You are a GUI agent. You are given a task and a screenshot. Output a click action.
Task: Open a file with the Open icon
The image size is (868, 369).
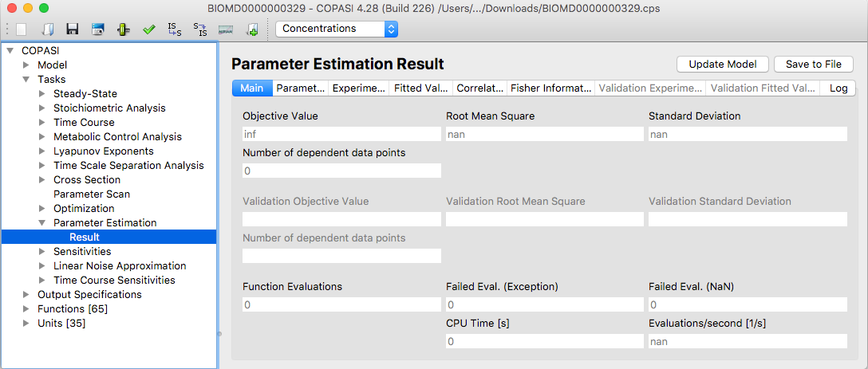click(46, 29)
